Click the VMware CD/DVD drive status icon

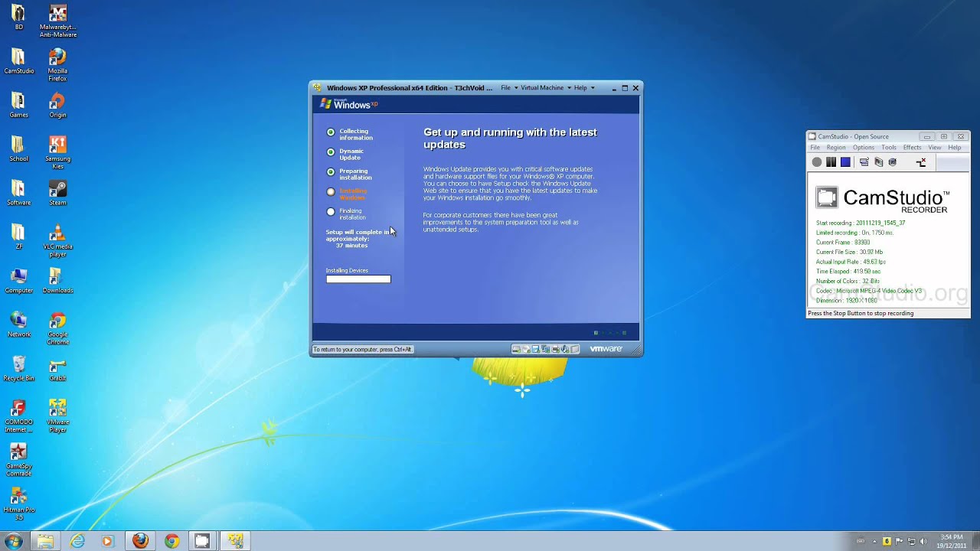(526, 349)
